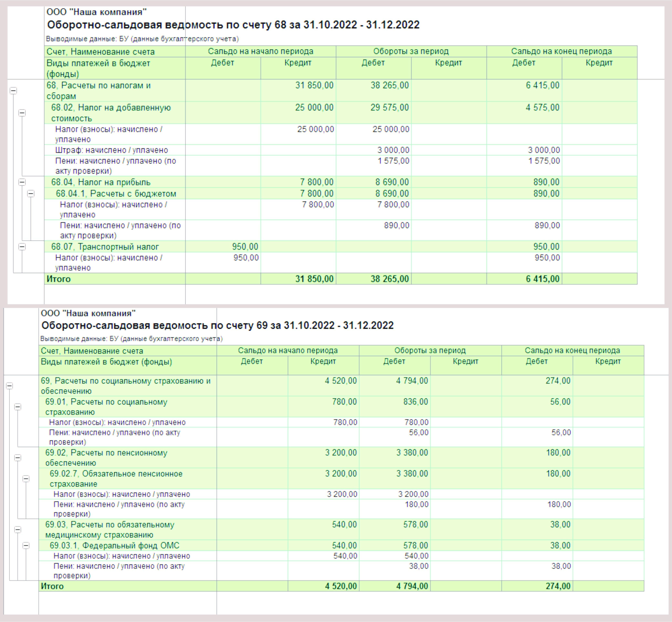The image size is (672, 622).
Task: Select debit turnover 3 380,00 in 69.02 row
Action: click(412, 453)
